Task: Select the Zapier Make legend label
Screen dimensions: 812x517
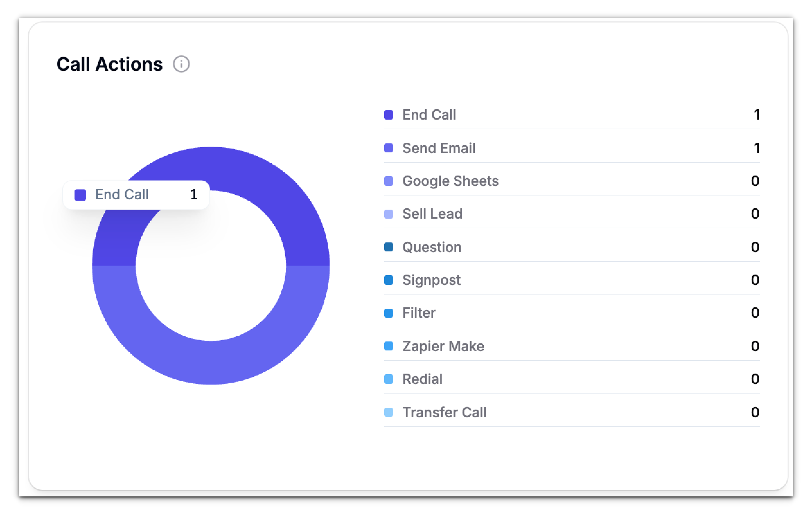Action: pos(443,346)
